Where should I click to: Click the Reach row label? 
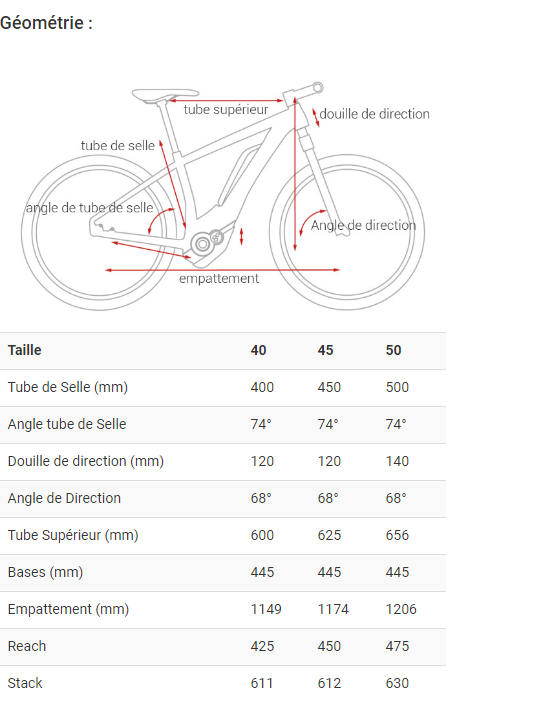tap(27, 646)
